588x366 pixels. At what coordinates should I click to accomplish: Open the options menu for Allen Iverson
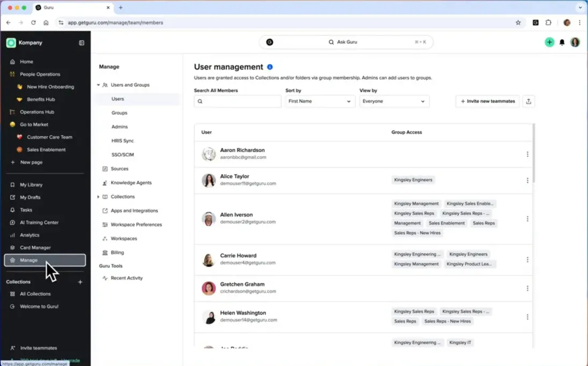[527, 219]
